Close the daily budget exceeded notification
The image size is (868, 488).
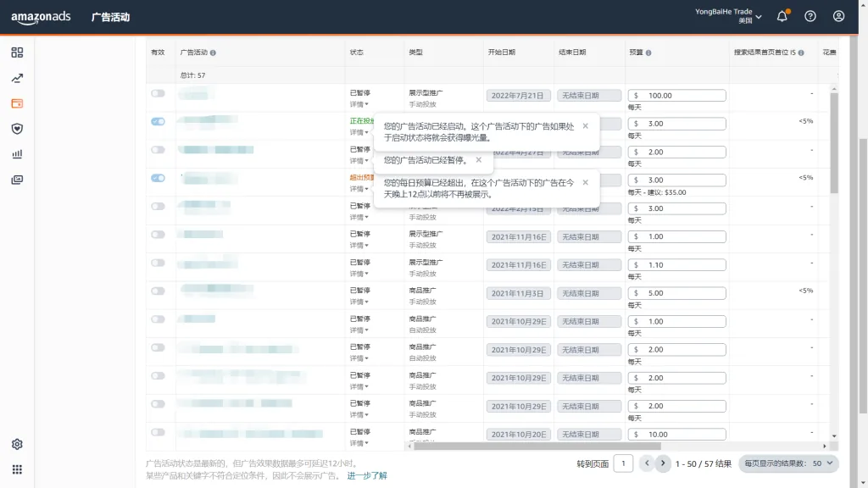click(x=585, y=183)
